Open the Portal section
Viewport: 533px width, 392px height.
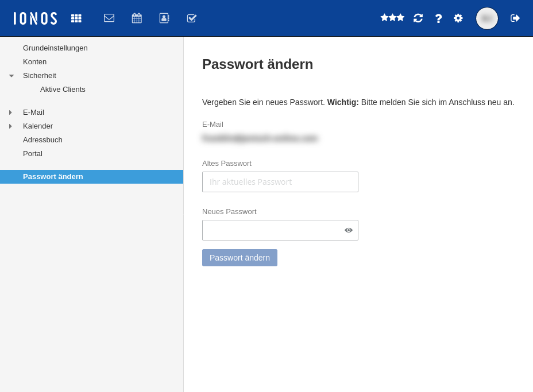click(33, 153)
